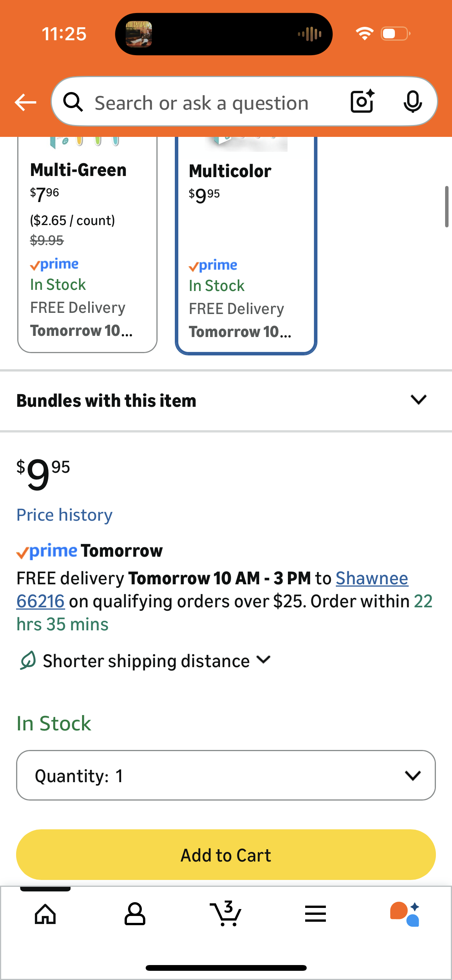Open the account profile icon
452x980 pixels.
tap(135, 914)
